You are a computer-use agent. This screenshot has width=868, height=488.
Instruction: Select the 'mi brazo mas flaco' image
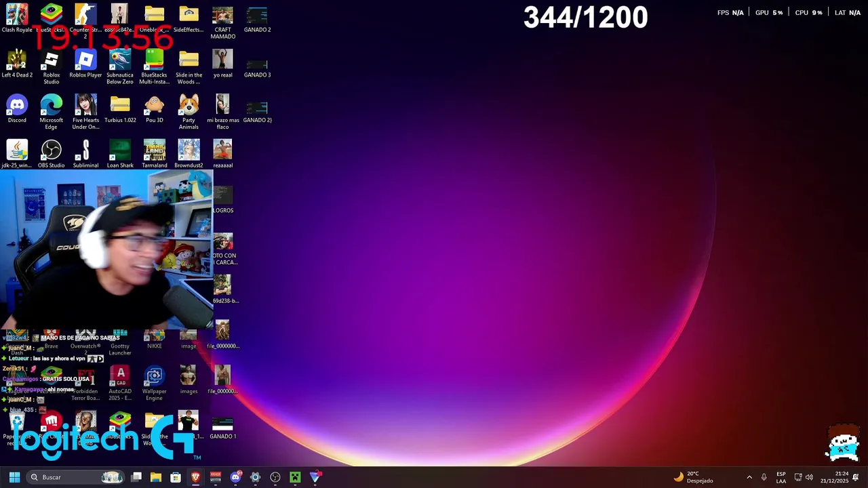pyautogui.click(x=222, y=113)
